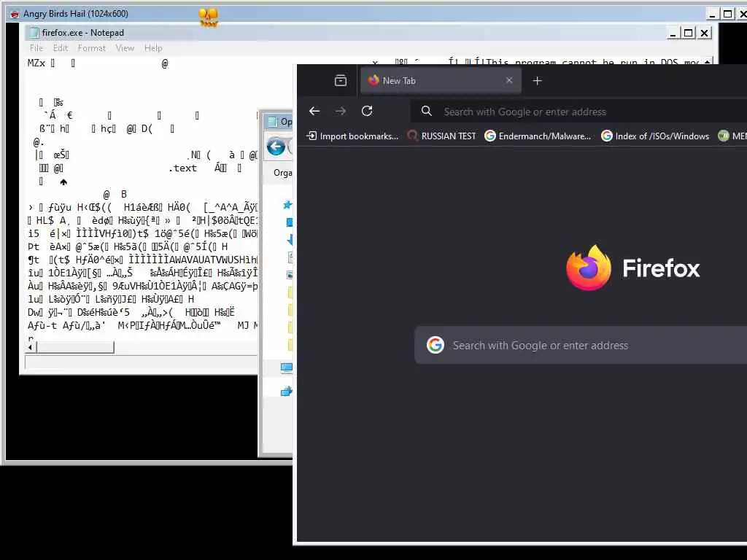Select the Network icon in Open dialog sidebar
Screen dimensions: 747x560
(x=286, y=392)
